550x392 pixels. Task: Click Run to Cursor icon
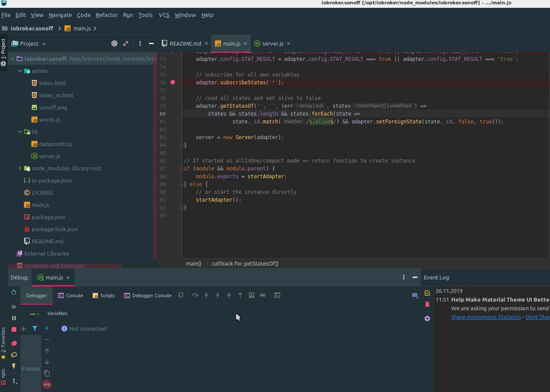tap(263, 295)
